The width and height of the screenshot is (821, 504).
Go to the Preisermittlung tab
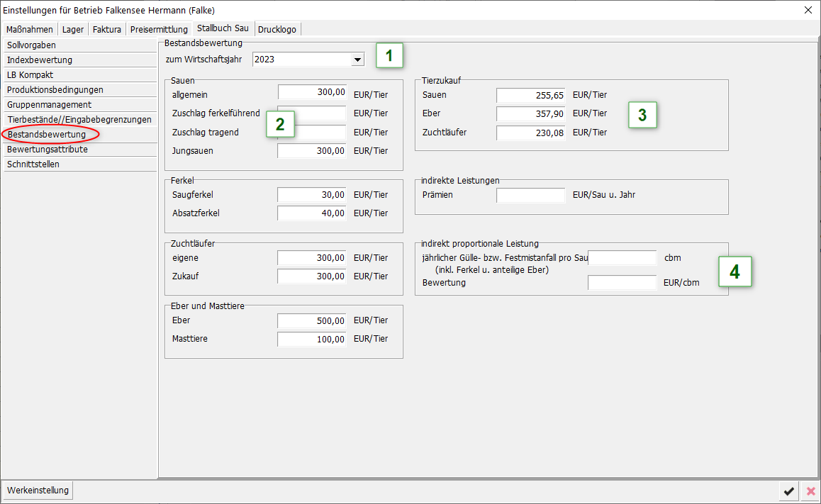coord(160,29)
